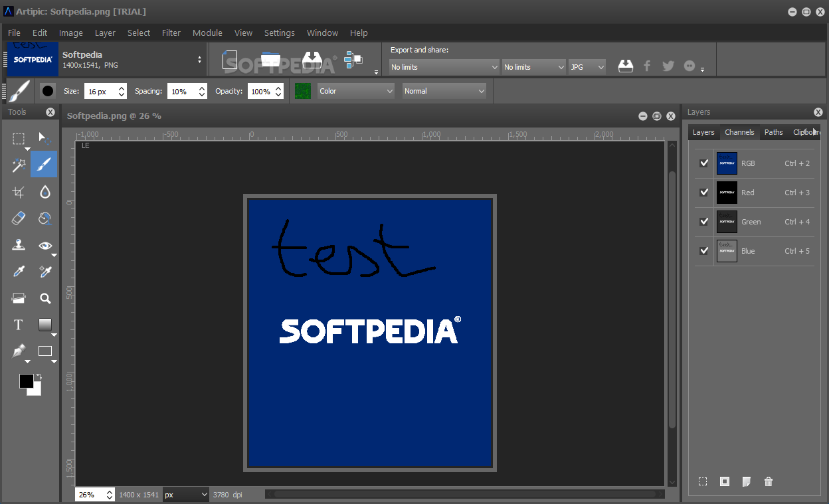The image size is (829, 504).
Task: Select the Crop tool
Action: coord(19,192)
